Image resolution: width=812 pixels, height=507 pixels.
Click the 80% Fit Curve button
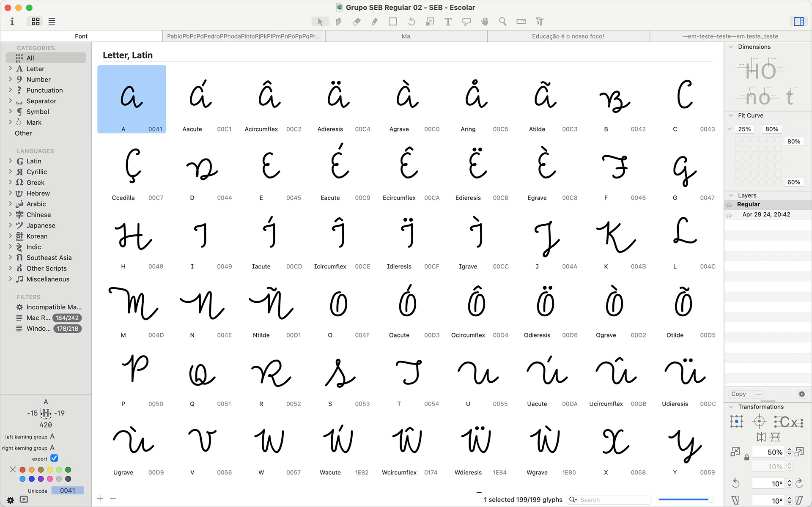tap(771, 129)
